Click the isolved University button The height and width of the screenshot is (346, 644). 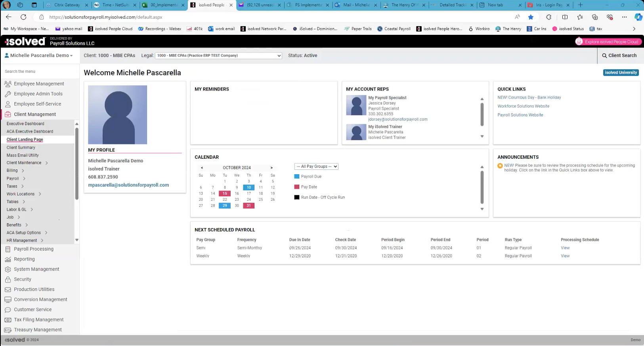[621, 73]
